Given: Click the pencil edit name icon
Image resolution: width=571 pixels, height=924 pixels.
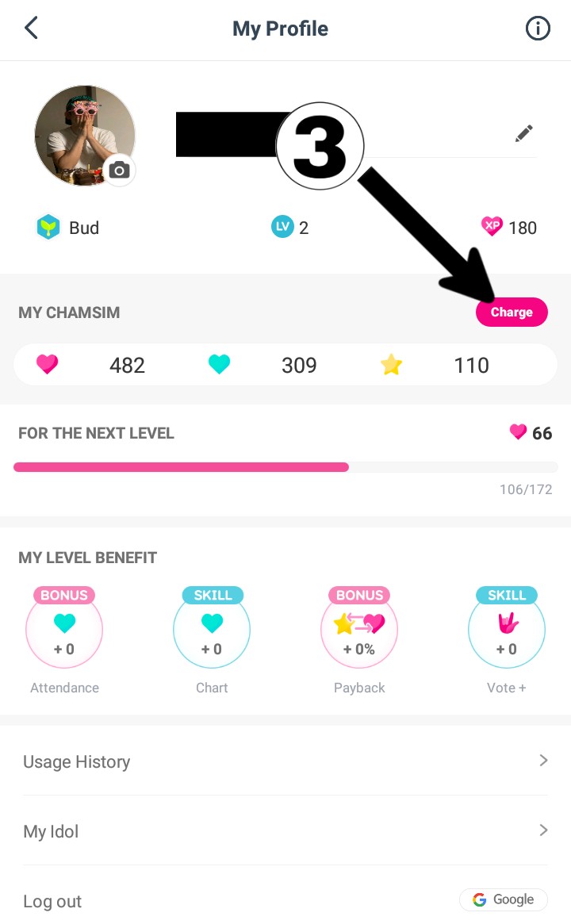Looking at the screenshot, I should click(x=523, y=133).
